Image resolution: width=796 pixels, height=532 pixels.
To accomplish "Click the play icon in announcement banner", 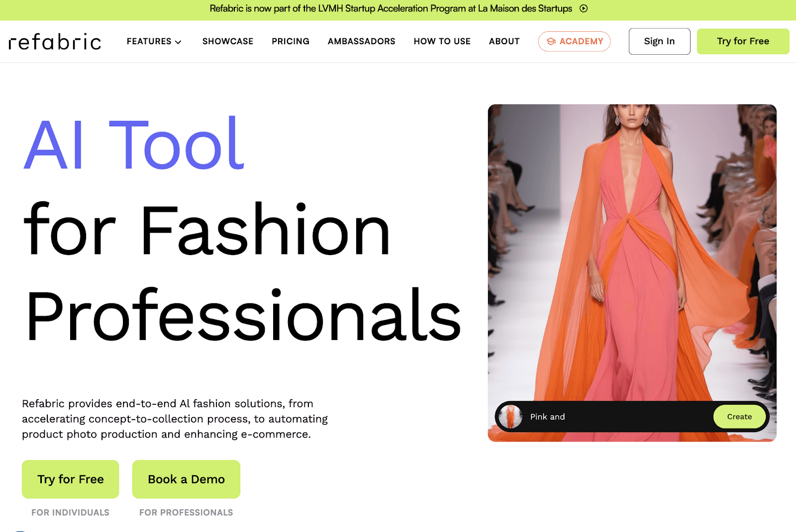I will pos(584,8).
